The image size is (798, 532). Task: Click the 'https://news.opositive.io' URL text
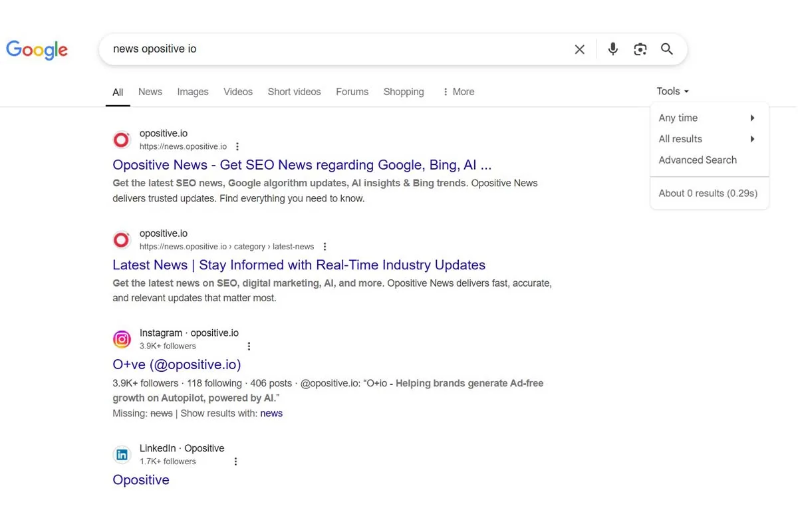[x=183, y=147]
